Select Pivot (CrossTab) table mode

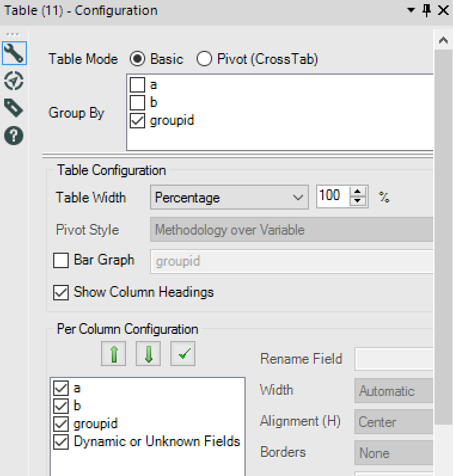point(204,59)
